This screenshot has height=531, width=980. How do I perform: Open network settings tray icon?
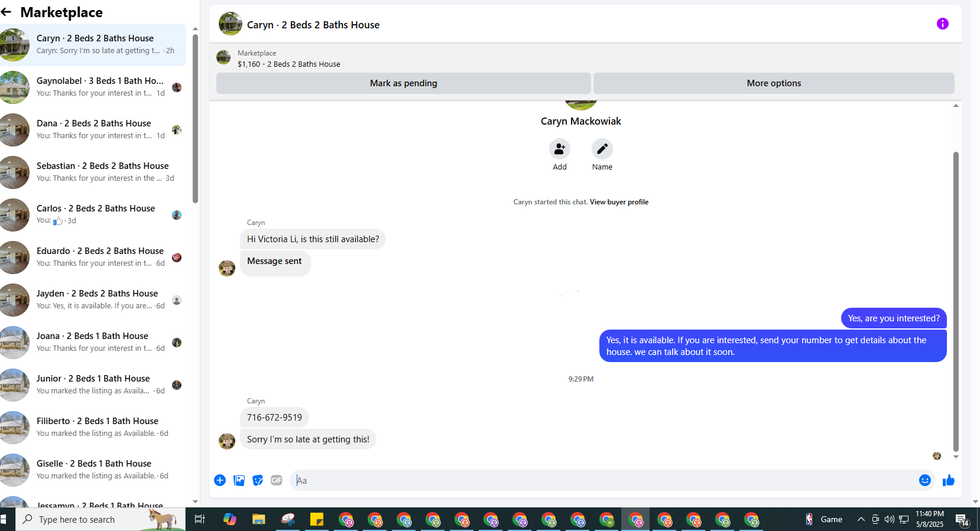point(904,519)
